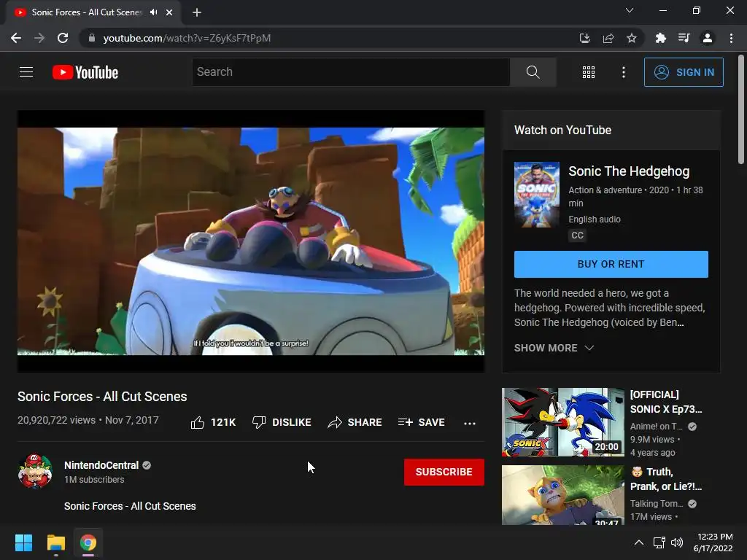Share this page from address bar

coord(608,38)
